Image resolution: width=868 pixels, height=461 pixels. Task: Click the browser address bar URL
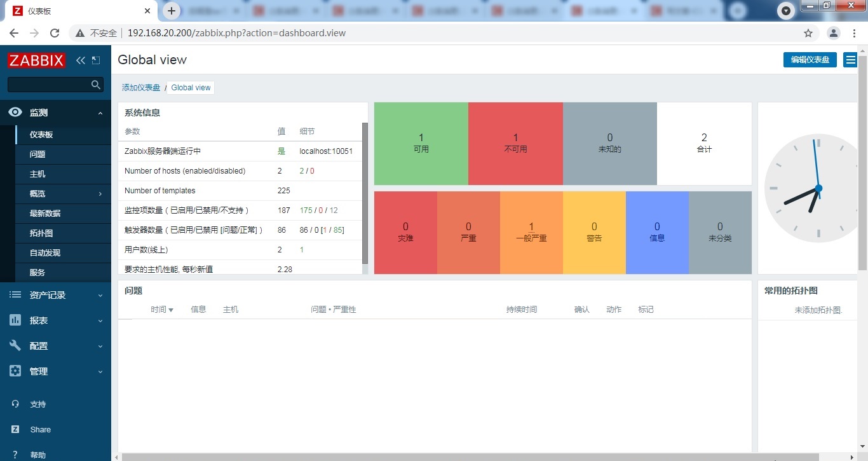[x=236, y=33]
